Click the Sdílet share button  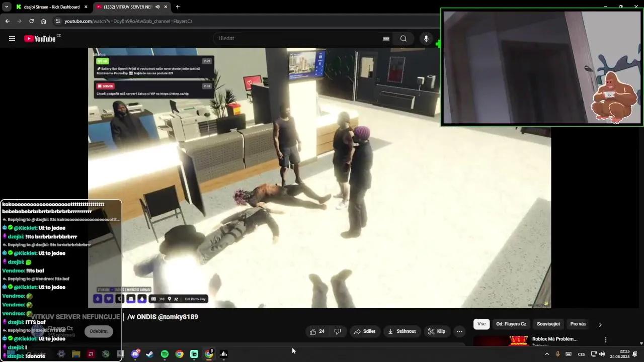pos(364,331)
